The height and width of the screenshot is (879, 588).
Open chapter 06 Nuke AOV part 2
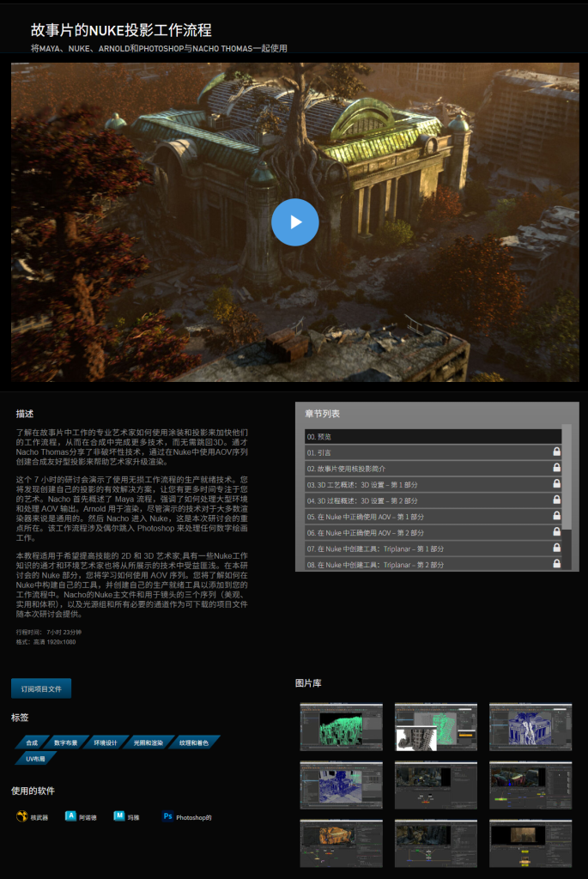[x=425, y=533]
